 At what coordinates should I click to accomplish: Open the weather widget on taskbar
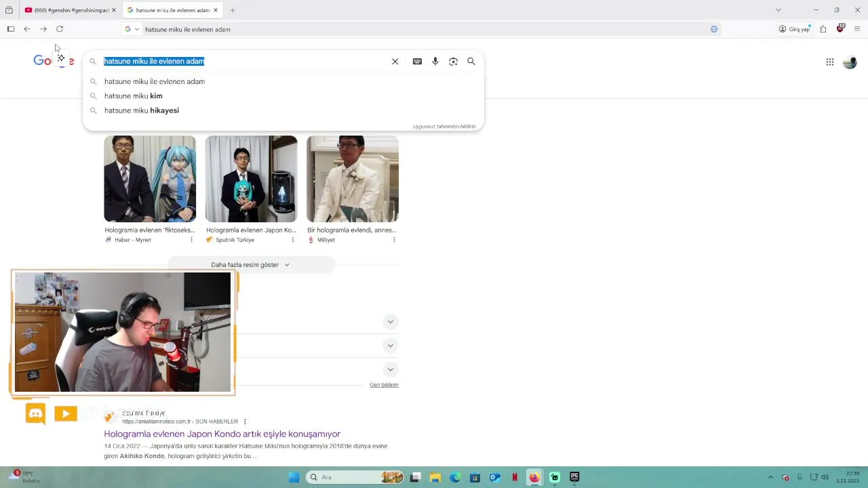[x=24, y=477]
